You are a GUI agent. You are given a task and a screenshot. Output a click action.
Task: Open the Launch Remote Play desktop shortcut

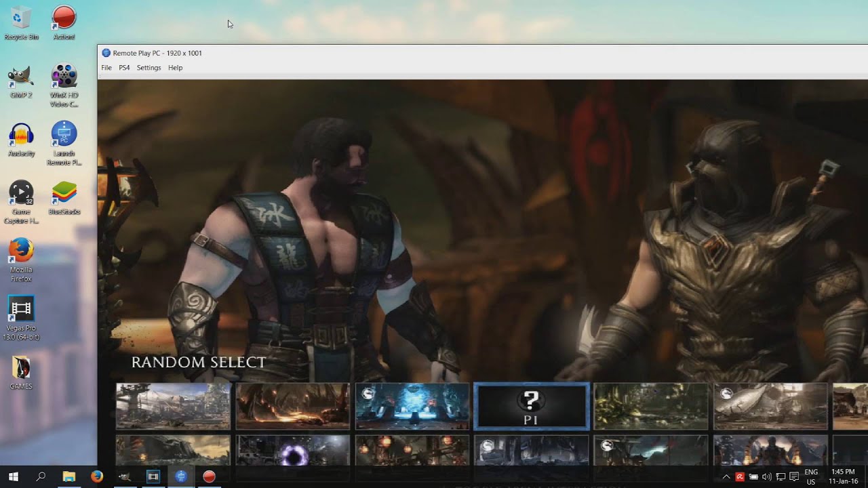[64, 144]
